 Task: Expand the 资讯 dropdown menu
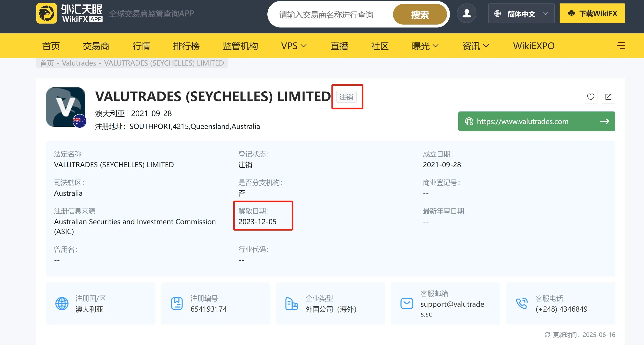click(475, 46)
